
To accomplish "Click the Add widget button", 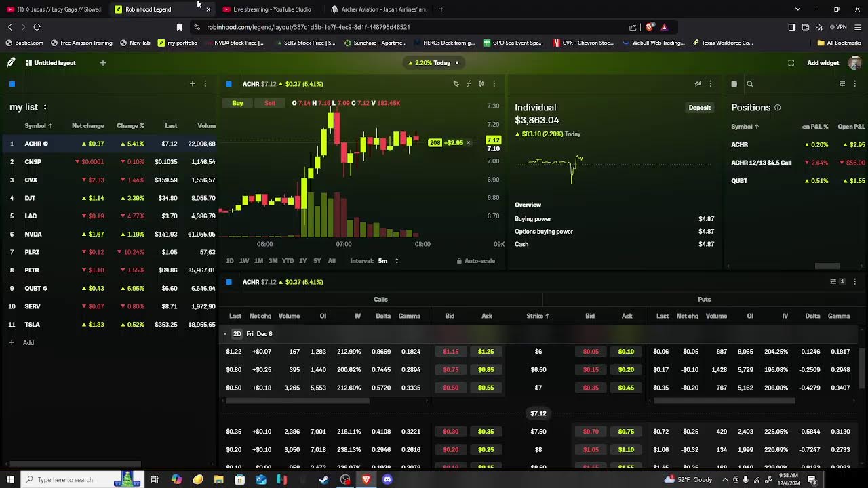I will (823, 63).
